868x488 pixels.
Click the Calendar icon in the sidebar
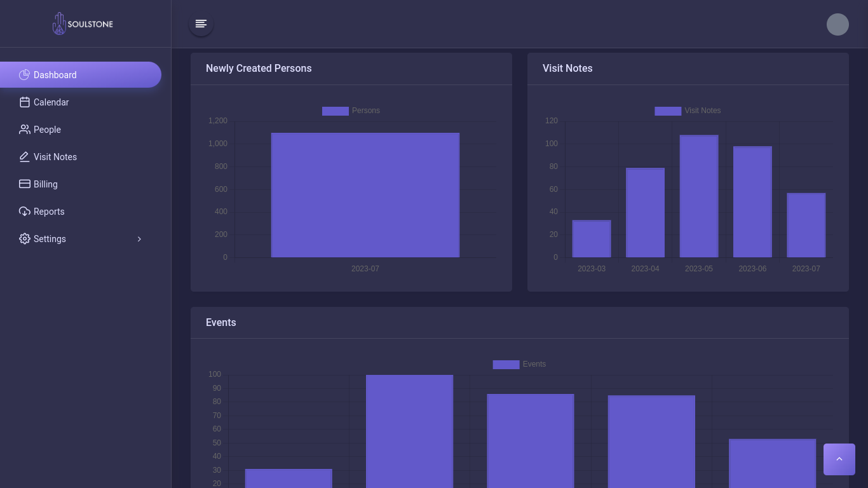click(x=24, y=102)
